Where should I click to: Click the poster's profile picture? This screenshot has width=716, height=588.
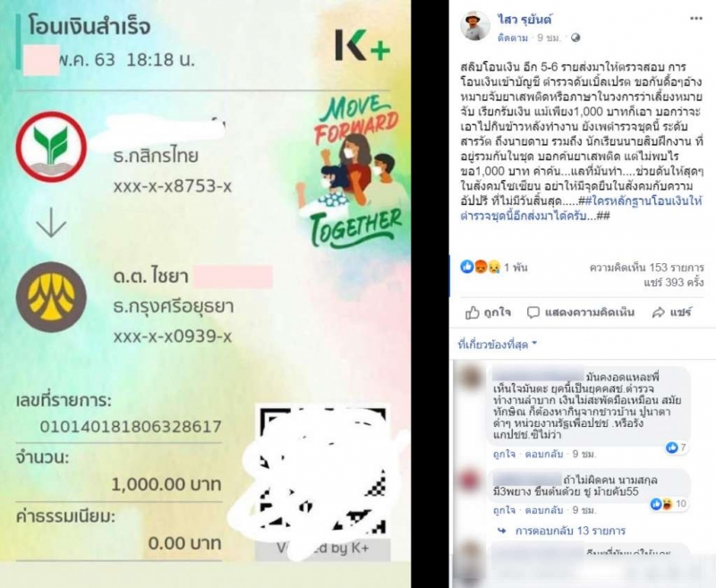click(475, 26)
